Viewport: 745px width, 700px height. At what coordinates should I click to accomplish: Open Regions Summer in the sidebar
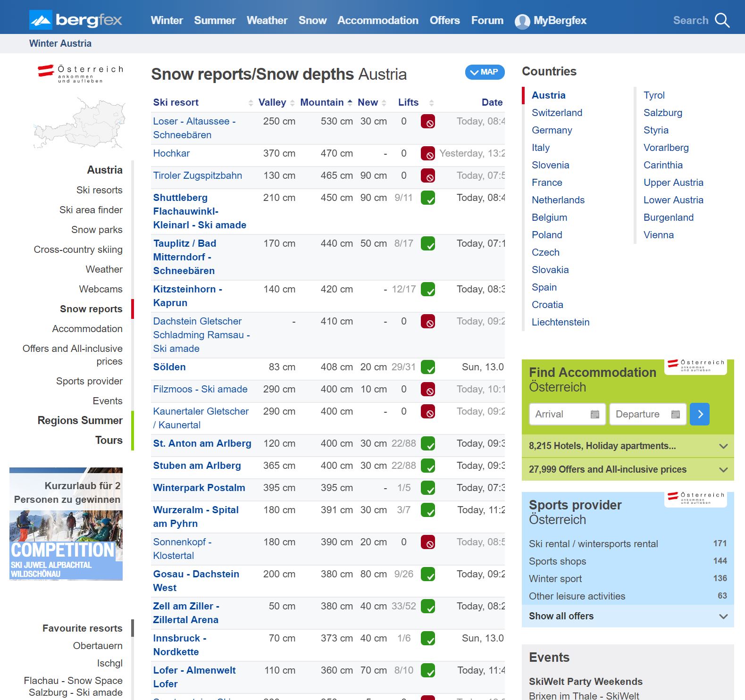coord(80,420)
